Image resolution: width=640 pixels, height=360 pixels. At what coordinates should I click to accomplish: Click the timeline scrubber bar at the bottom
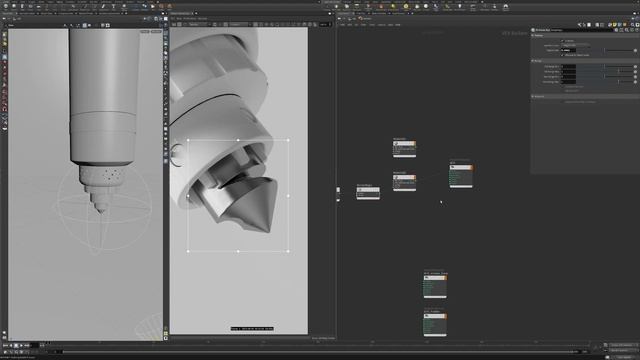pos(318,351)
